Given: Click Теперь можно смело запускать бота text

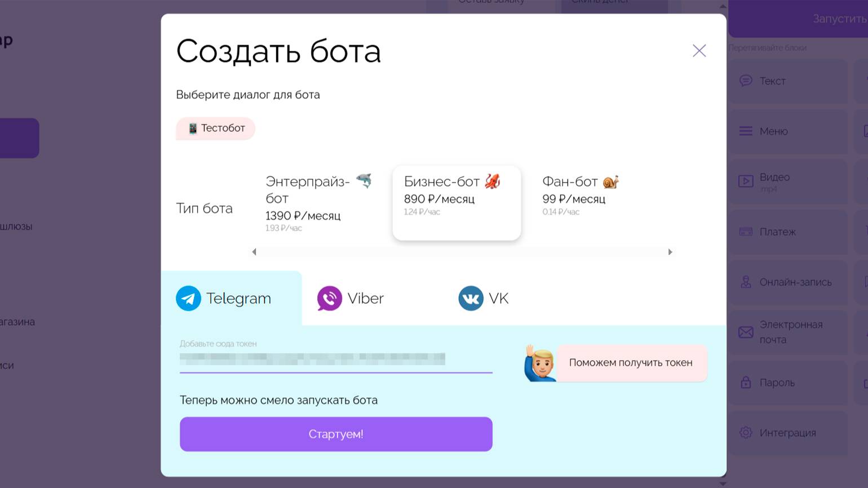Looking at the screenshot, I should pos(278,400).
